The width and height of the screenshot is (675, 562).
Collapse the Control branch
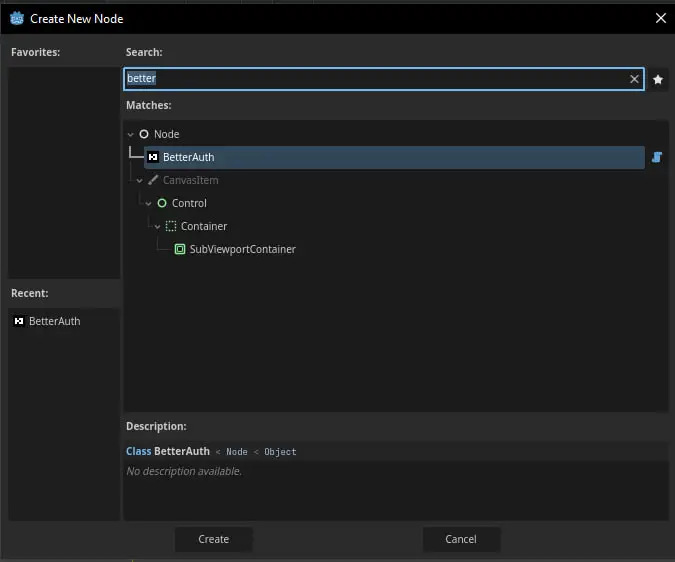pyautogui.click(x=149, y=203)
